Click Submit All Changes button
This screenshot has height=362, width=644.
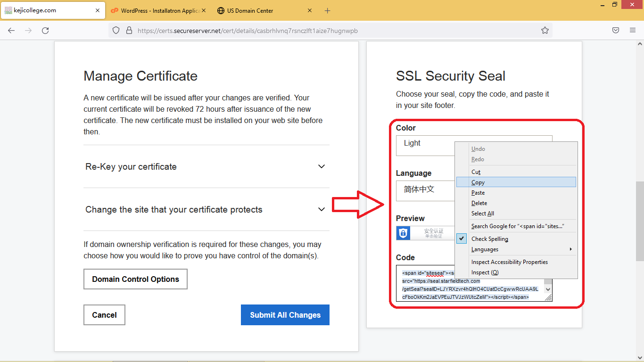pyautogui.click(x=285, y=315)
